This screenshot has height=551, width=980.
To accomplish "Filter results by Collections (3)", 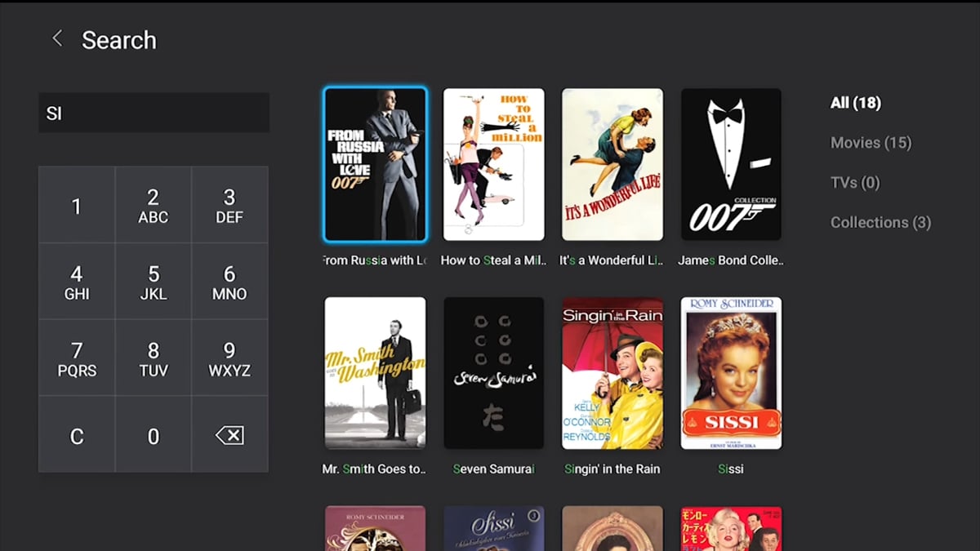I will click(x=880, y=222).
